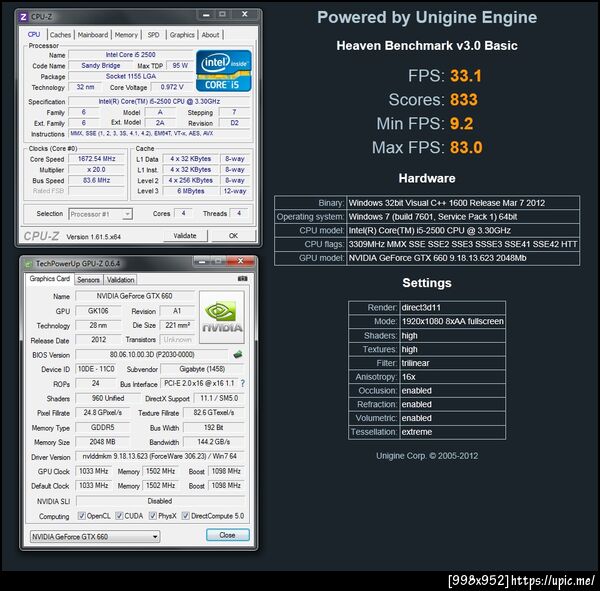Viewport: 600px width, 591px height.
Task: Close the CPU-Z window
Action: tap(245, 15)
